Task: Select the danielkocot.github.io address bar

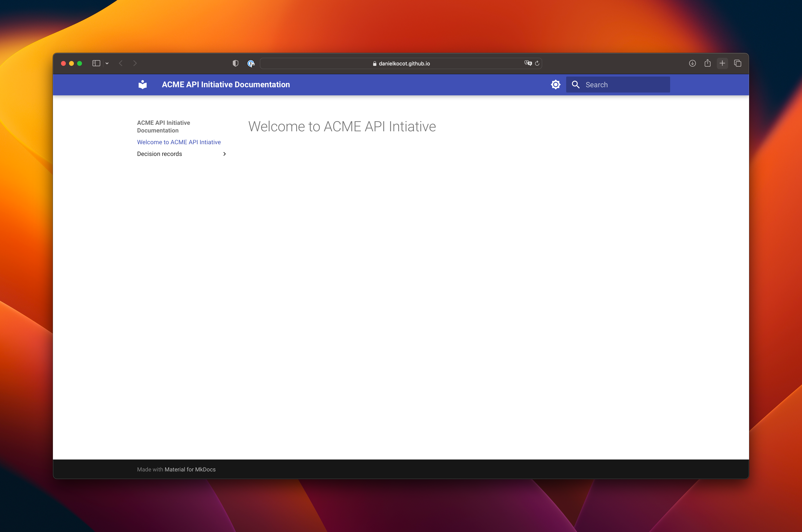Action: 401,63
